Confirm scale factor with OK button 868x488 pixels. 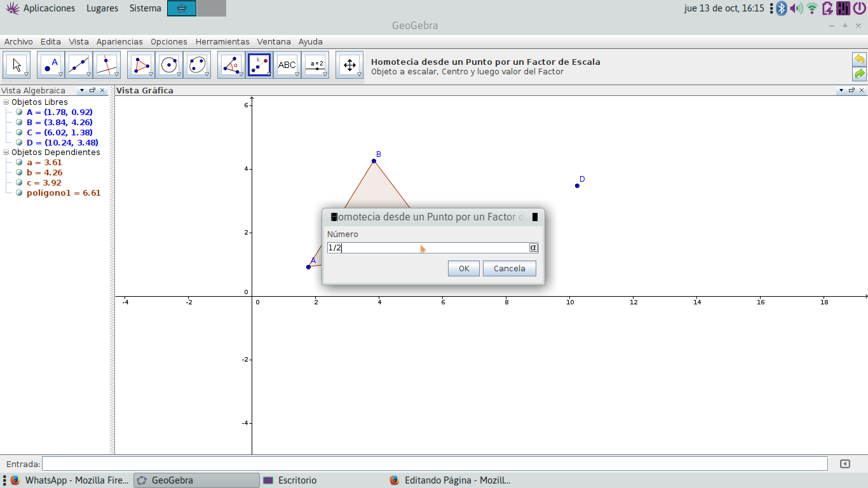(x=464, y=269)
